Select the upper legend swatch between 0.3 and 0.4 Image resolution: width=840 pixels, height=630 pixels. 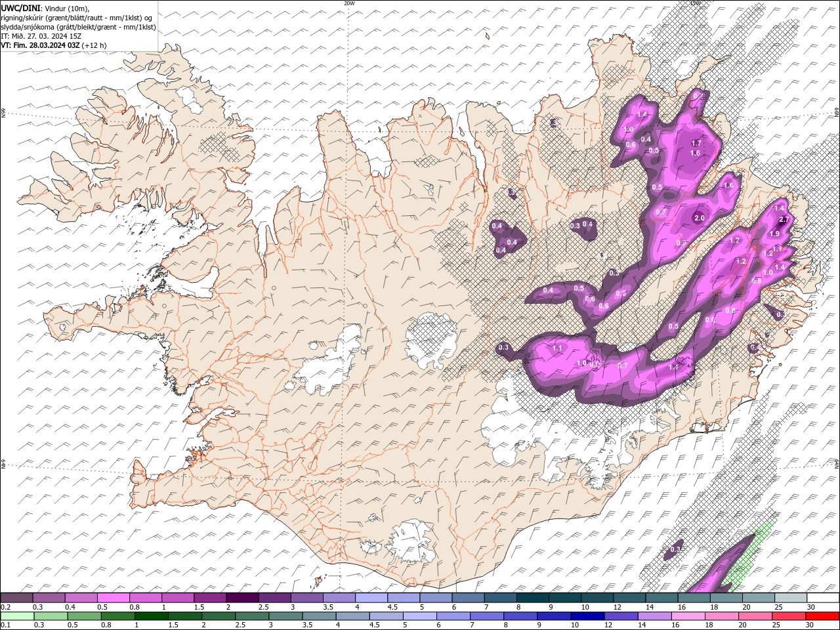(x=49, y=598)
